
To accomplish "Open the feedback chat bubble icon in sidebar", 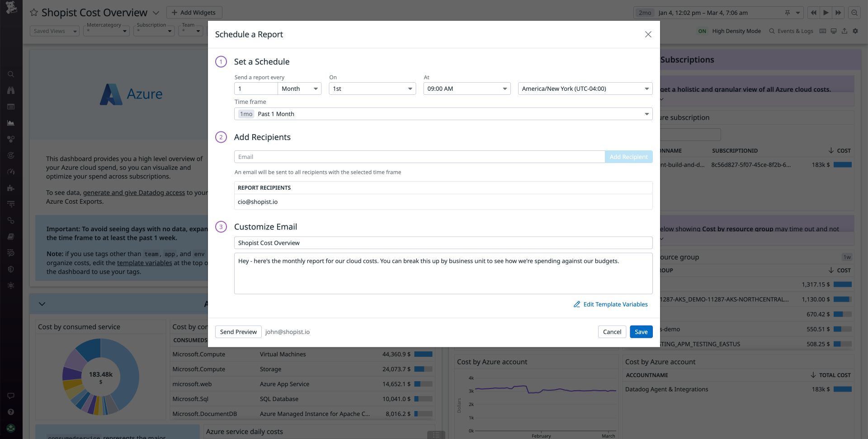I will tap(11, 396).
